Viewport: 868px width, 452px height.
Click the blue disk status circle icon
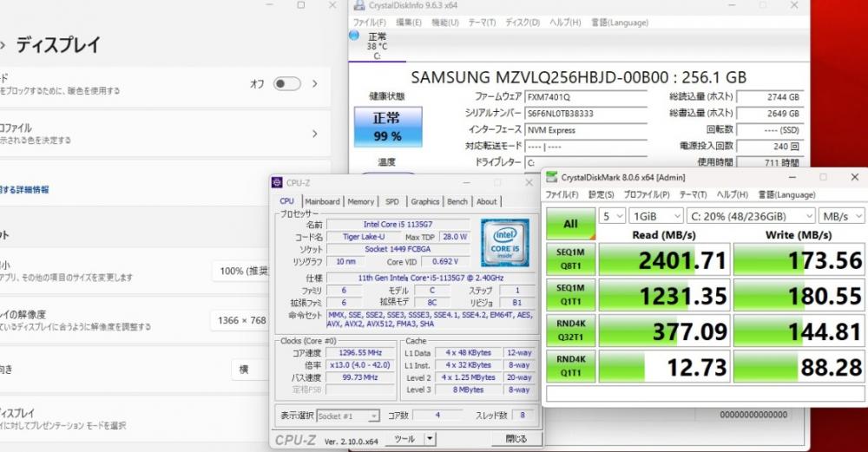354,36
